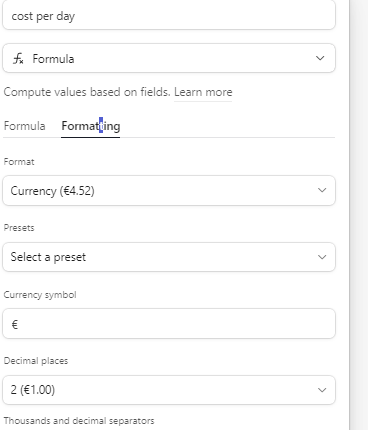Expand the 'Select a preset' dropdown
Image resolution: width=368 pixels, height=430 pixels.
[169, 257]
